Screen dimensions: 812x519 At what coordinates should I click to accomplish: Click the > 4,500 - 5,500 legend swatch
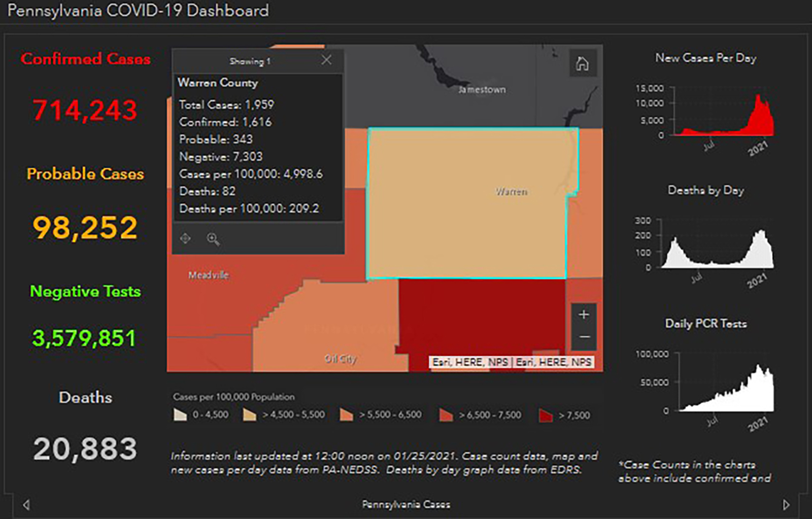point(250,414)
